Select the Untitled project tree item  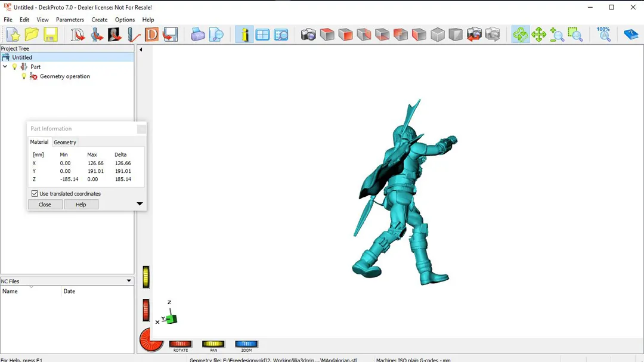(22, 57)
